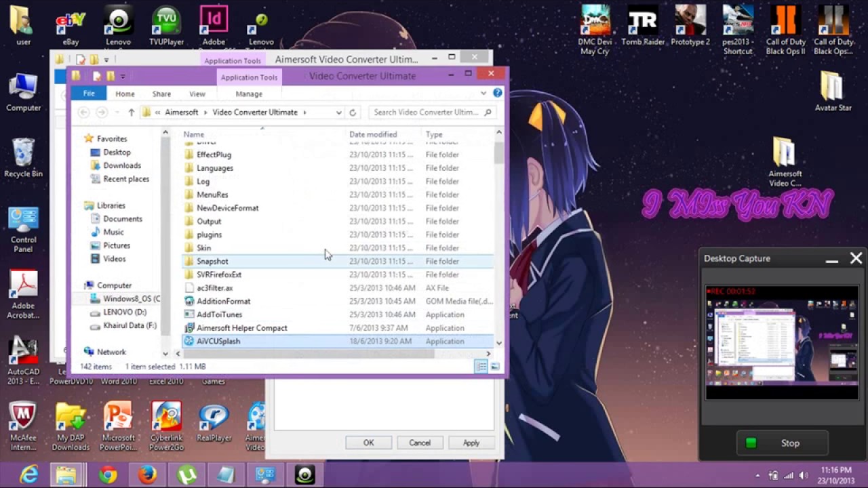Open Adobe Acrobat desktop shortcut
868x488 pixels.
[23, 295]
